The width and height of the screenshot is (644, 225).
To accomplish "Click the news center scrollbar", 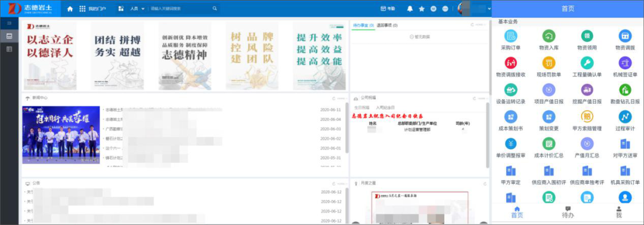I will (347, 128).
